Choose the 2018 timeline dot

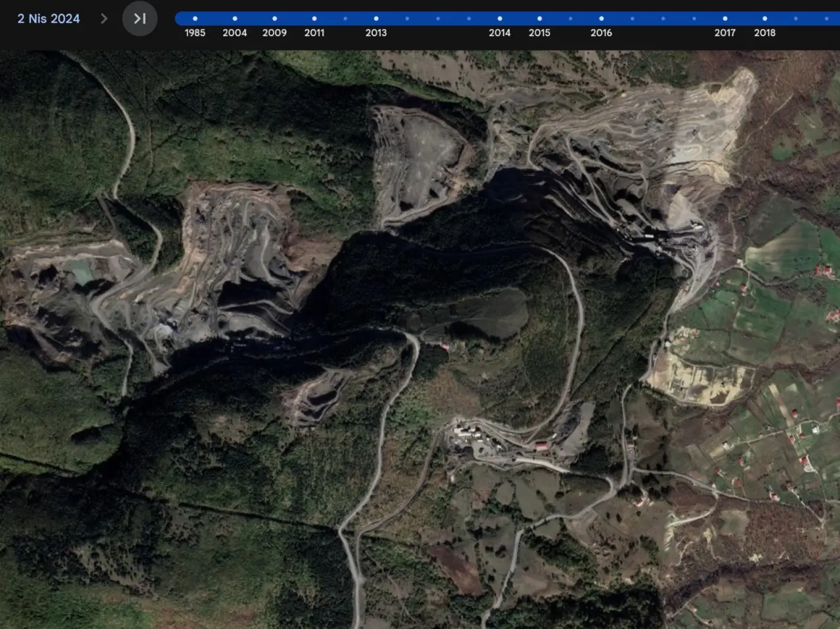pyautogui.click(x=765, y=18)
